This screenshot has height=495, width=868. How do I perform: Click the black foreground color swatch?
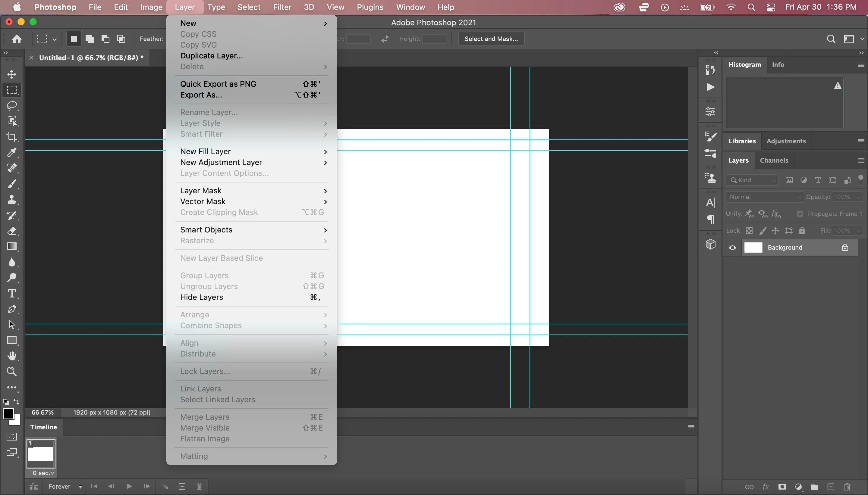pyautogui.click(x=8, y=413)
